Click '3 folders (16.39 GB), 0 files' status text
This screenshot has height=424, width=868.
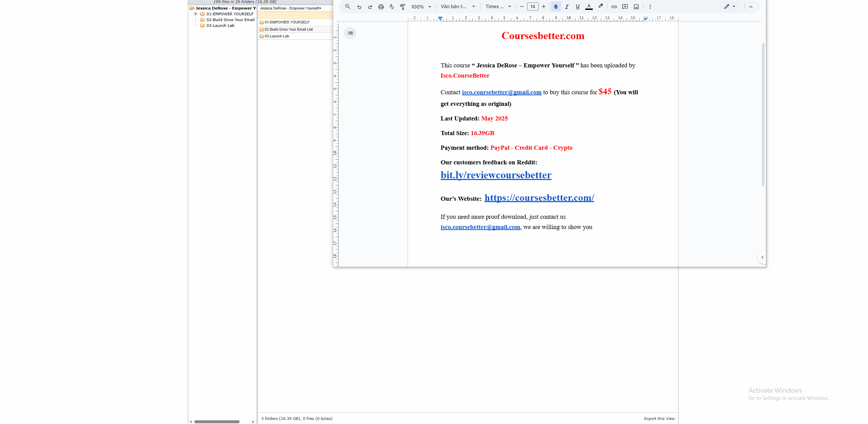pyautogui.click(x=297, y=419)
